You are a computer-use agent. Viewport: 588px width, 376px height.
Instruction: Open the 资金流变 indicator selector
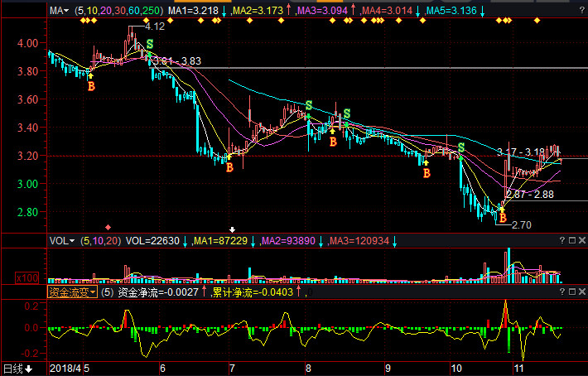72,292
